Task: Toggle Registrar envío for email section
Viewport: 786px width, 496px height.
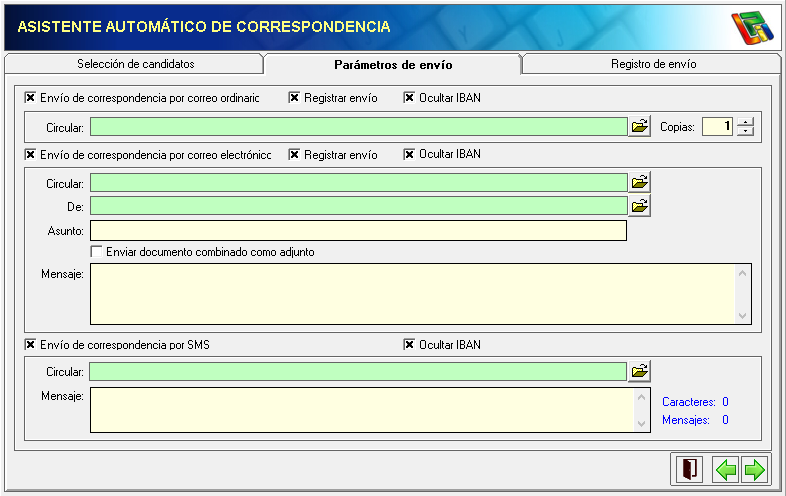Action: coord(294,154)
